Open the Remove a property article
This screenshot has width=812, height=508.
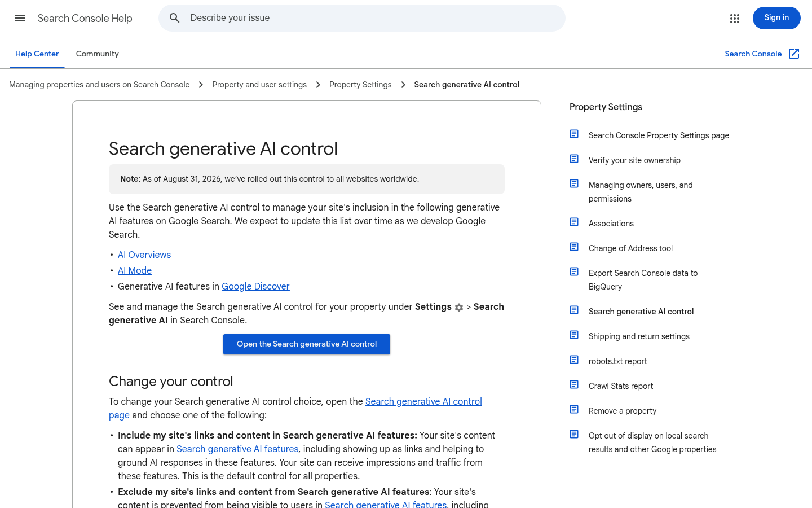coord(623,411)
